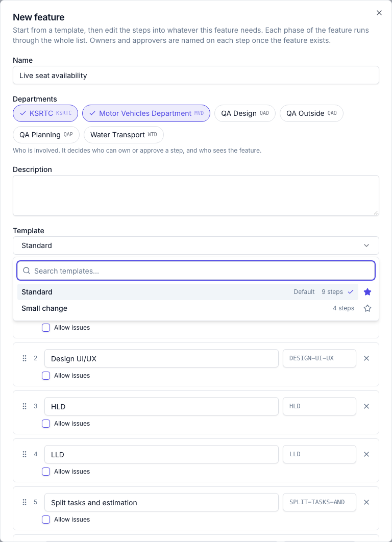Grab the drag handle of step 5
The width and height of the screenshot is (392, 542).
point(24,502)
